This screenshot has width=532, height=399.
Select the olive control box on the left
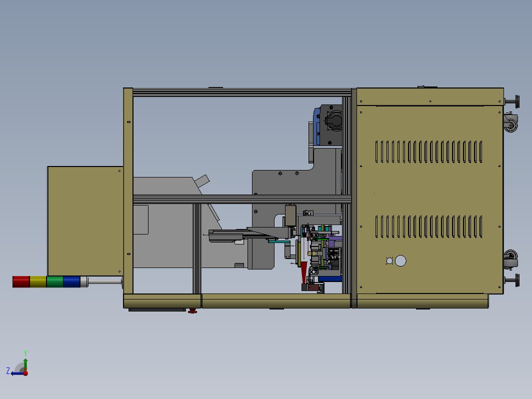click(85, 221)
